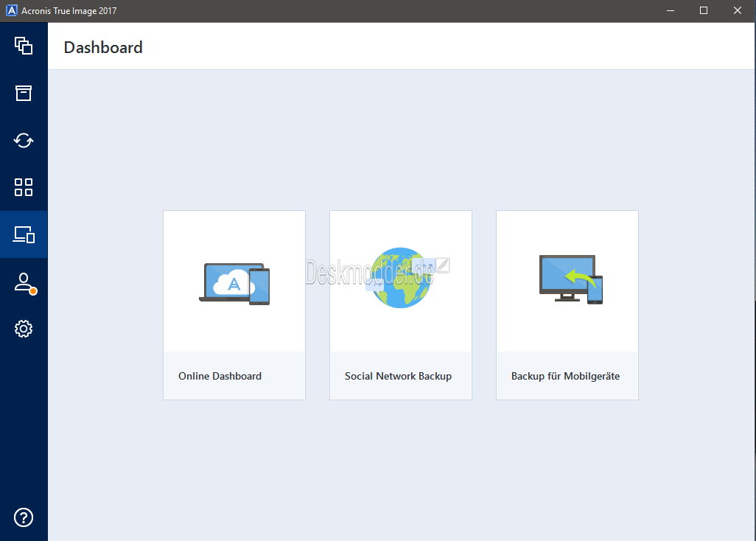Screen dimensions: 756x541
Task: Click the monitor and phone backup image
Action: tap(570, 279)
